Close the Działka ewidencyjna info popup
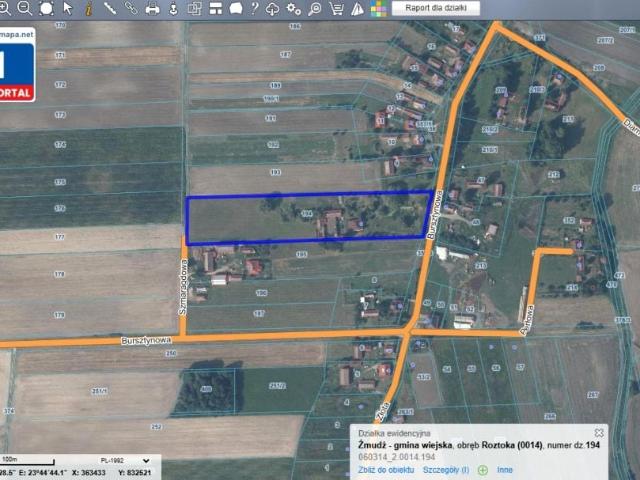640x480 pixels. click(x=599, y=433)
